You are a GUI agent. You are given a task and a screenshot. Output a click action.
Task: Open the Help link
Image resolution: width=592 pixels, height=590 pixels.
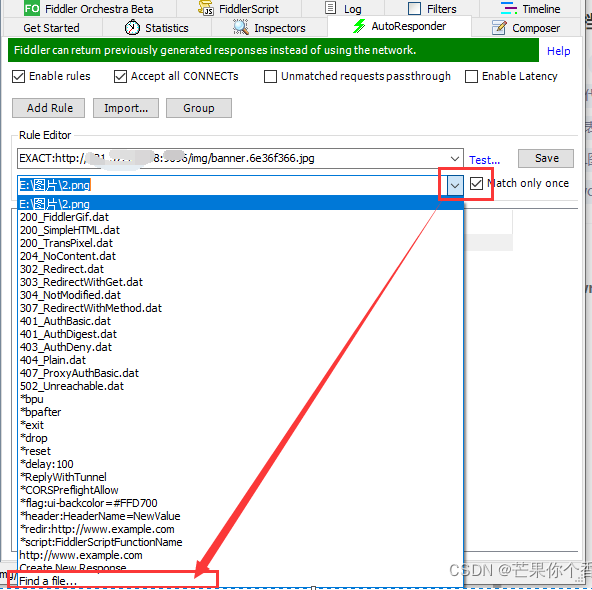[x=558, y=51]
